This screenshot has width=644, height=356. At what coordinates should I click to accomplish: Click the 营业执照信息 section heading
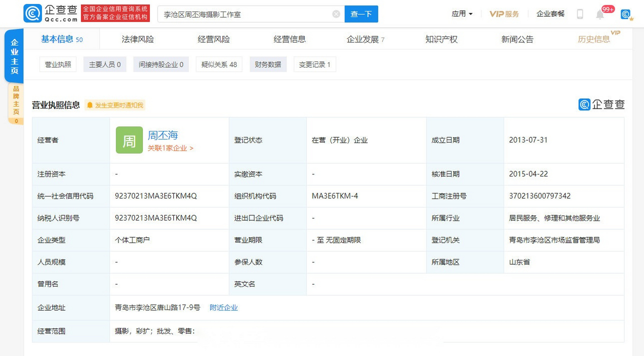click(x=56, y=105)
